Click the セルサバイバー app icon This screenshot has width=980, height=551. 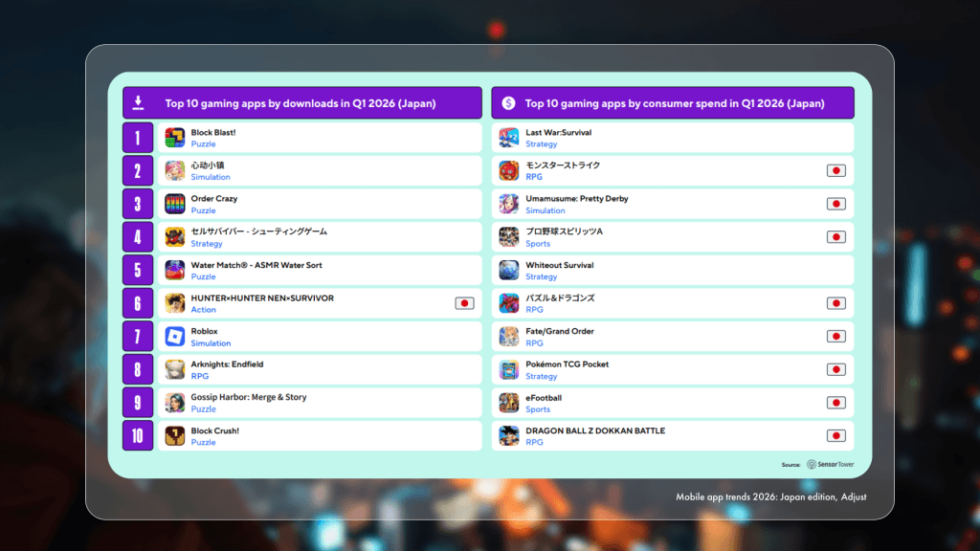[175, 237]
